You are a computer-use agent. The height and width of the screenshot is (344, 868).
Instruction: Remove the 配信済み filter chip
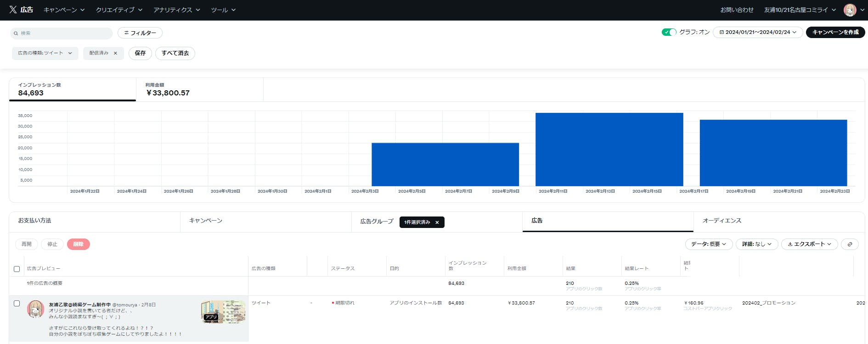[x=115, y=53]
